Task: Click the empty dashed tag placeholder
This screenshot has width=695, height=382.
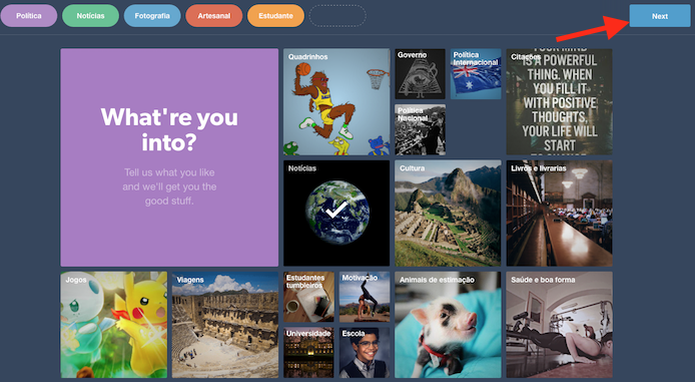Action: 337,16
